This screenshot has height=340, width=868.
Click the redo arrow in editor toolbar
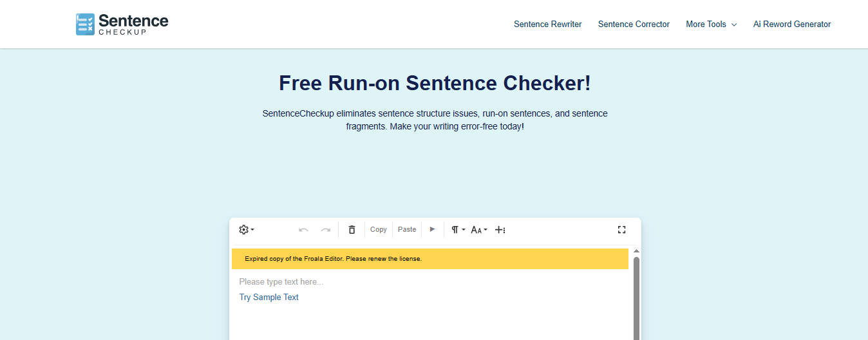(x=326, y=230)
